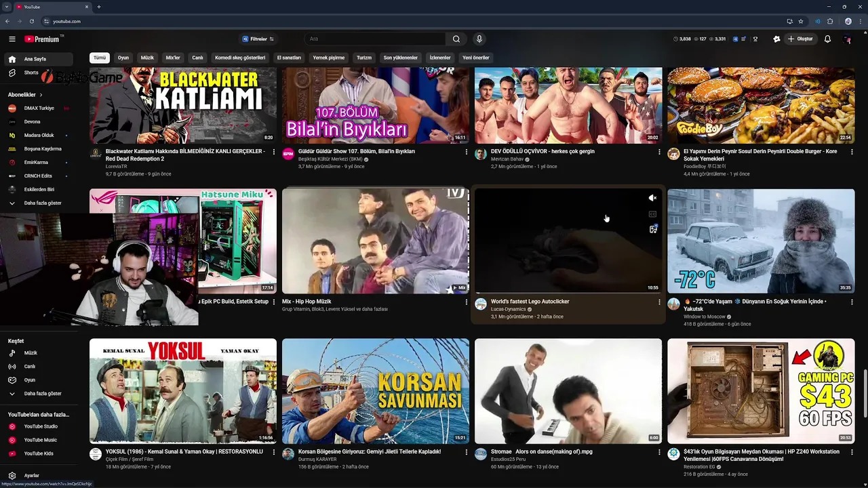Open Oyun under Keşfet

click(38, 380)
